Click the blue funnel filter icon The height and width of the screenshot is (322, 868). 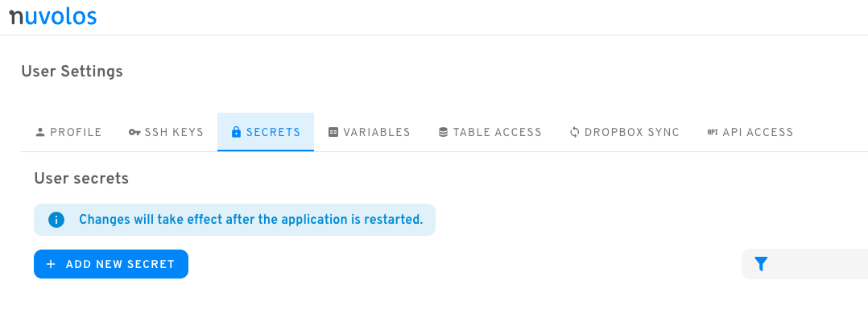coord(761,265)
